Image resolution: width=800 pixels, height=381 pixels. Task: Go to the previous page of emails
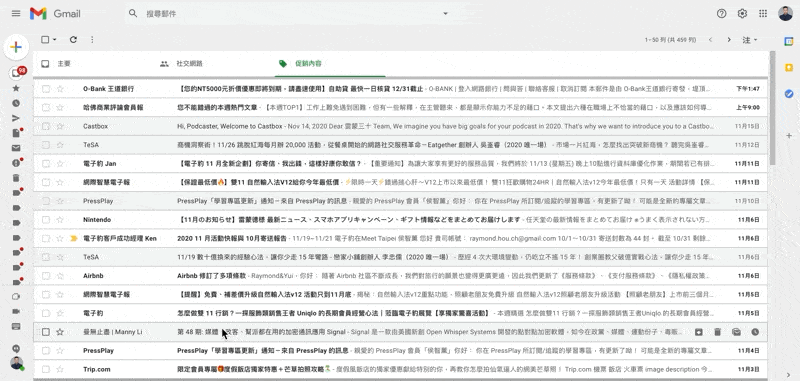point(710,40)
